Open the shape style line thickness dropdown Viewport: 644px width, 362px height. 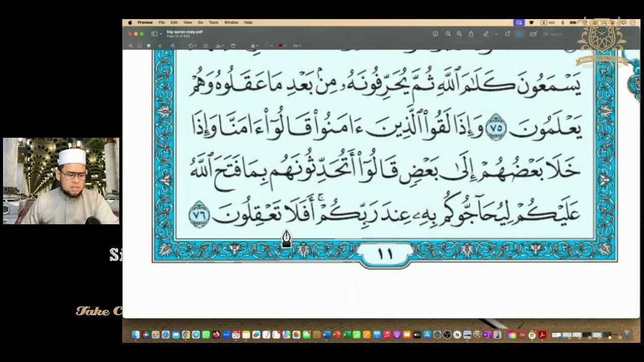click(x=254, y=46)
